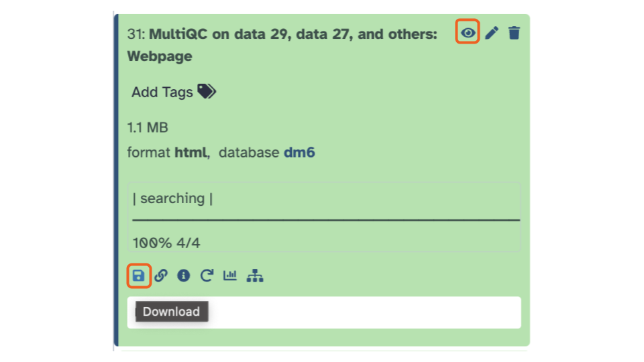Open the hierarchy diagram icon next to the chart icon
644x362 pixels.
click(255, 276)
